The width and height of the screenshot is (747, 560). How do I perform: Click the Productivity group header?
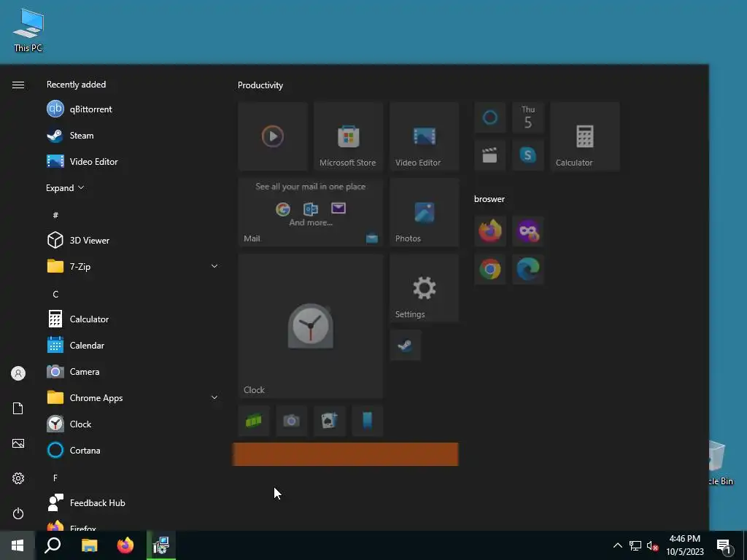(x=260, y=85)
